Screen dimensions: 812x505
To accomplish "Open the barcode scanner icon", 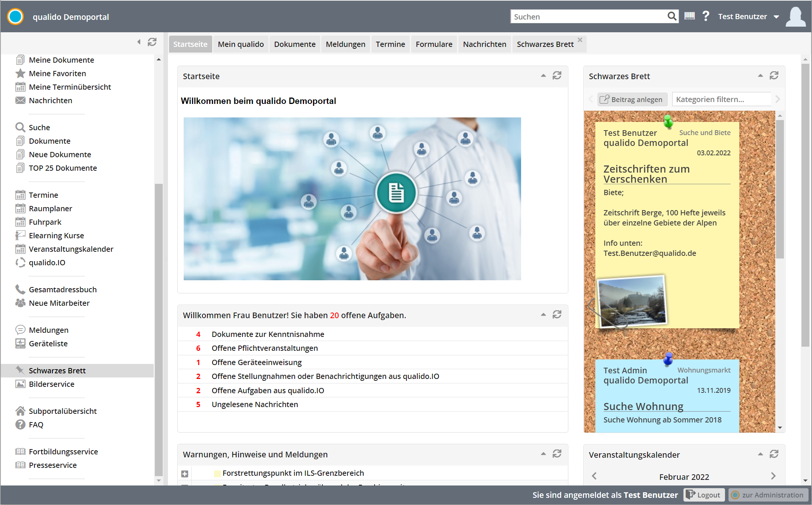I will [689, 16].
